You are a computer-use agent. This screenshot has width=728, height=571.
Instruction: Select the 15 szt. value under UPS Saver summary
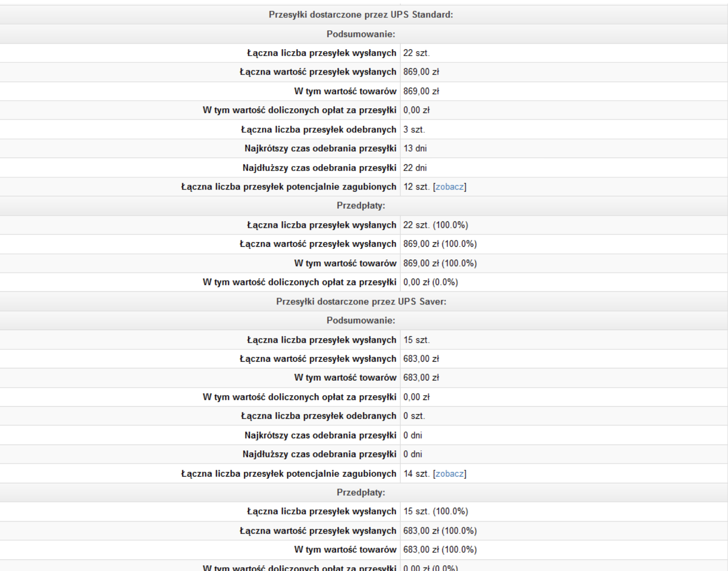(x=417, y=340)
